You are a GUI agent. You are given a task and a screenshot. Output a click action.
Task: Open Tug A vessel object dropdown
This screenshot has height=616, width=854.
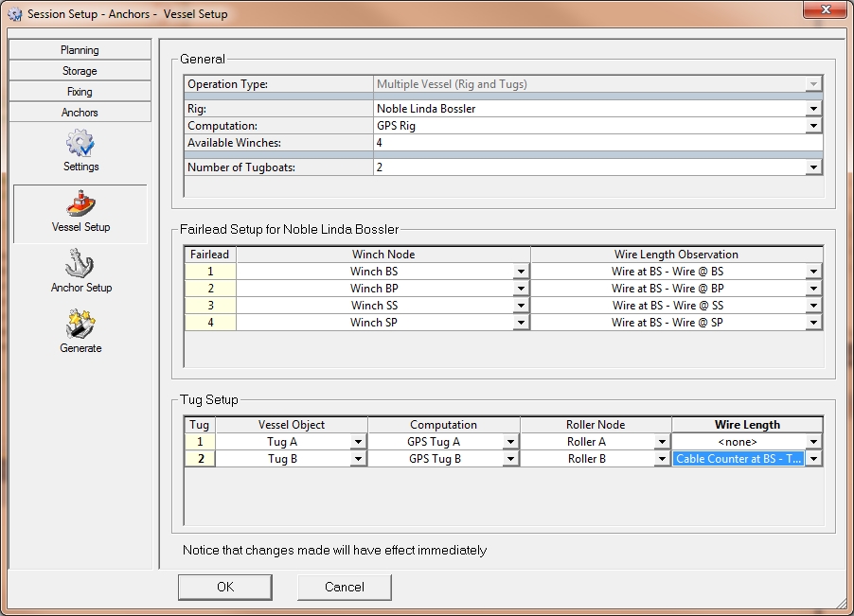coord(358,442)
